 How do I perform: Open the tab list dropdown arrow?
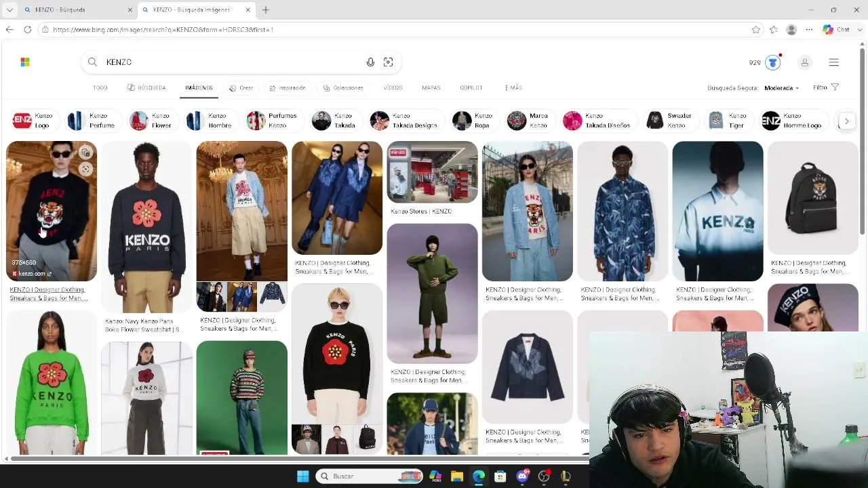pyautogui.click(x=9, y=9)
